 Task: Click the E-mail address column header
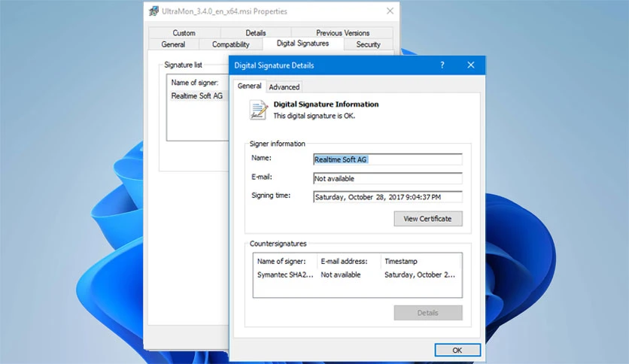click(348, 262)
